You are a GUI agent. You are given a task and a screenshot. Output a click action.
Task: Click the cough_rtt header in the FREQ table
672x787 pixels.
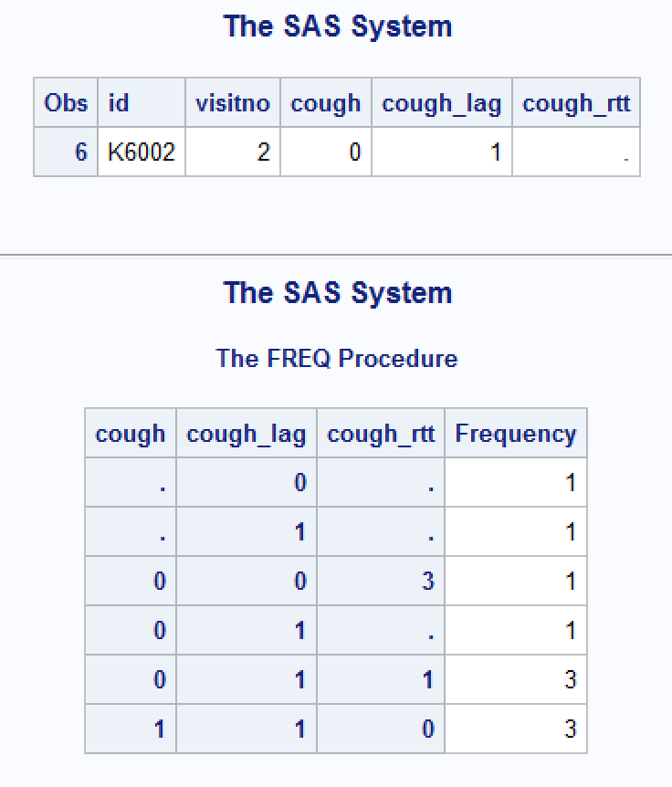381,434
